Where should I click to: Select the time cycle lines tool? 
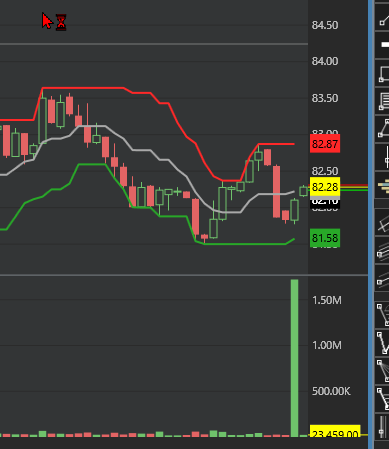point(383,427)
